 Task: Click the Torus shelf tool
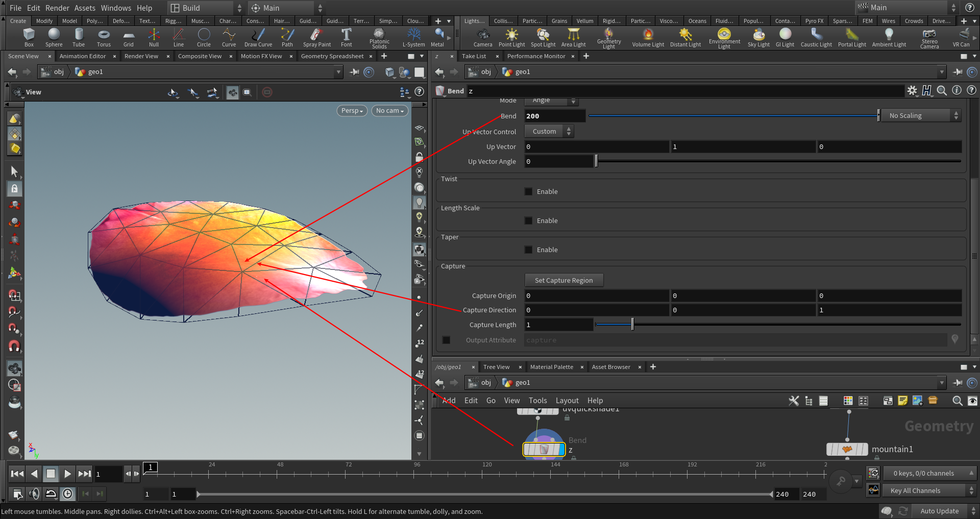104,36
